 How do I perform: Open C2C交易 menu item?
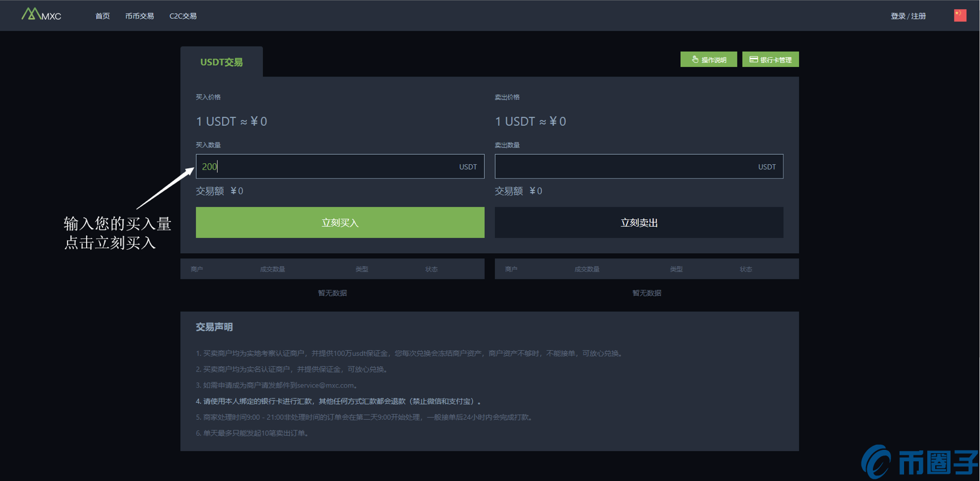point(183,16)
